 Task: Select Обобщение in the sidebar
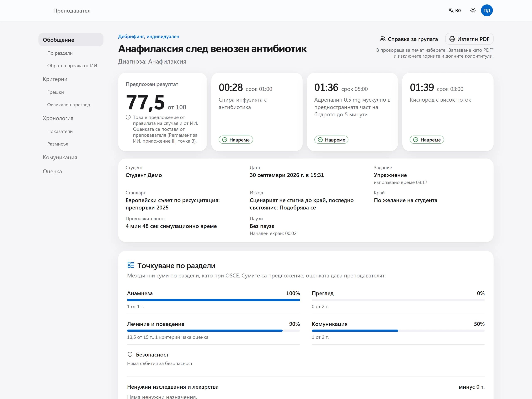(71, 40)
